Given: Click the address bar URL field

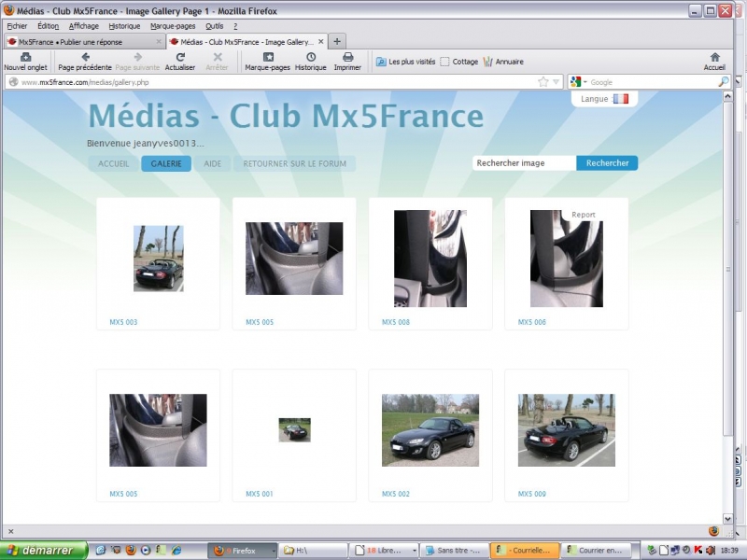Looking at the screenshot, I should (x=276, y=82).
